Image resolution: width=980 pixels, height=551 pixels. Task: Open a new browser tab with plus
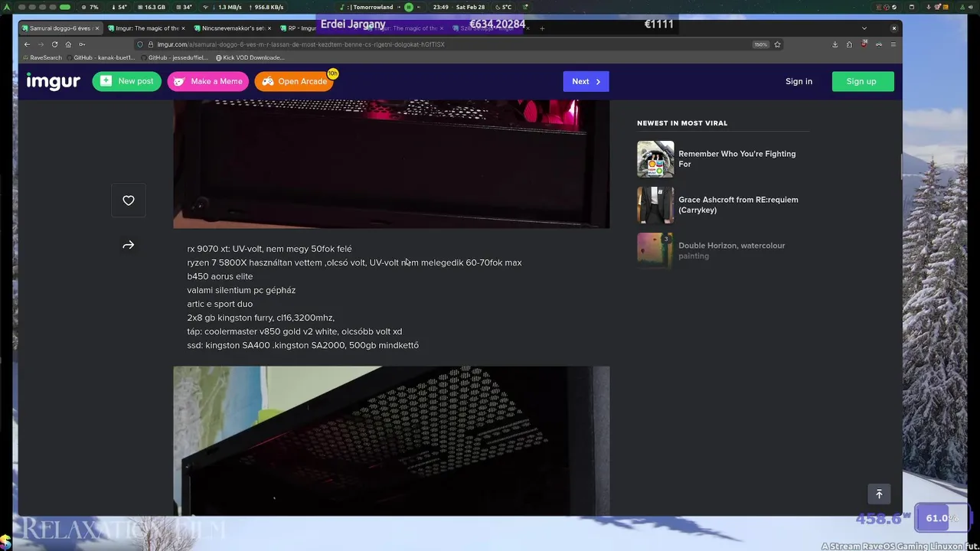coord(542,28)
